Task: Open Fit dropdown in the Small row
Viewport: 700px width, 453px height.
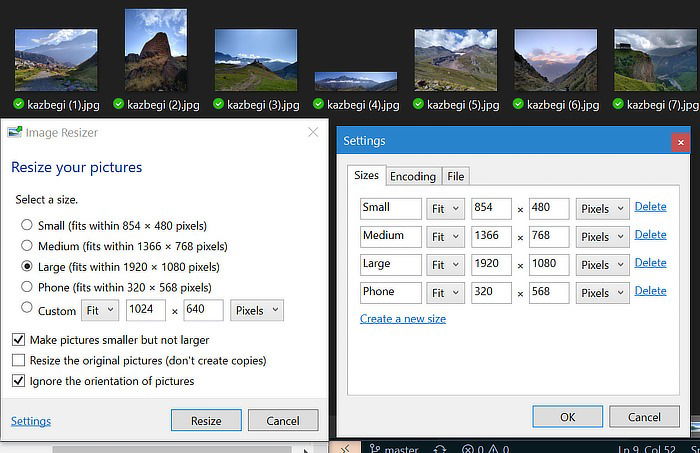Action: pos(445,208)
